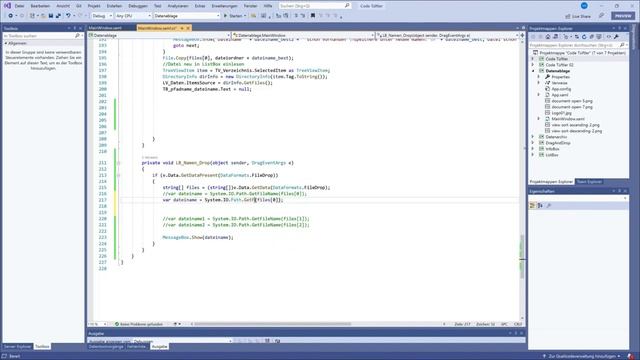Image resolution: width=640 pixels, height=360 pixels.
Task: Click the Projektmappen-Explorer durchsuchen field
Action: tap(574, 45)
